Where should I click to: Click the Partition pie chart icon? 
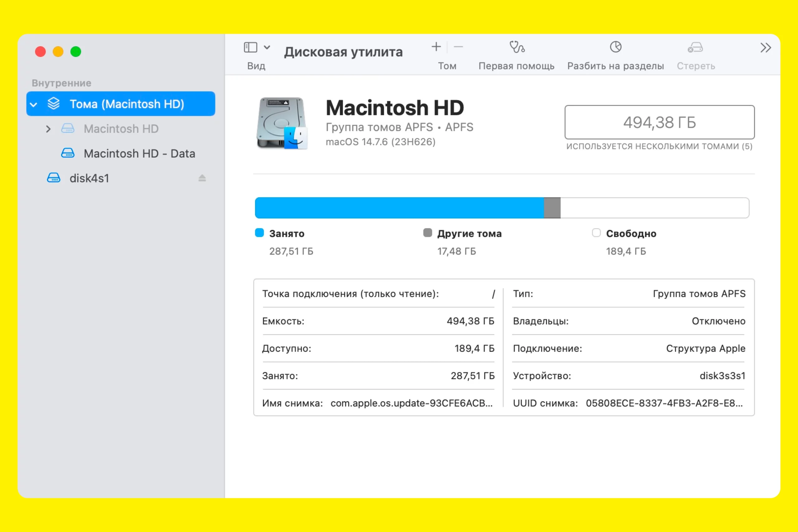tap(615, 47)
